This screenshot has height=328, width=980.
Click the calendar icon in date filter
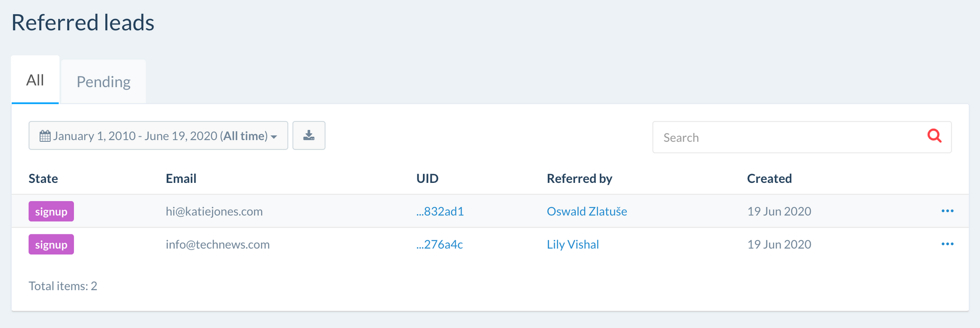point(45,136)
